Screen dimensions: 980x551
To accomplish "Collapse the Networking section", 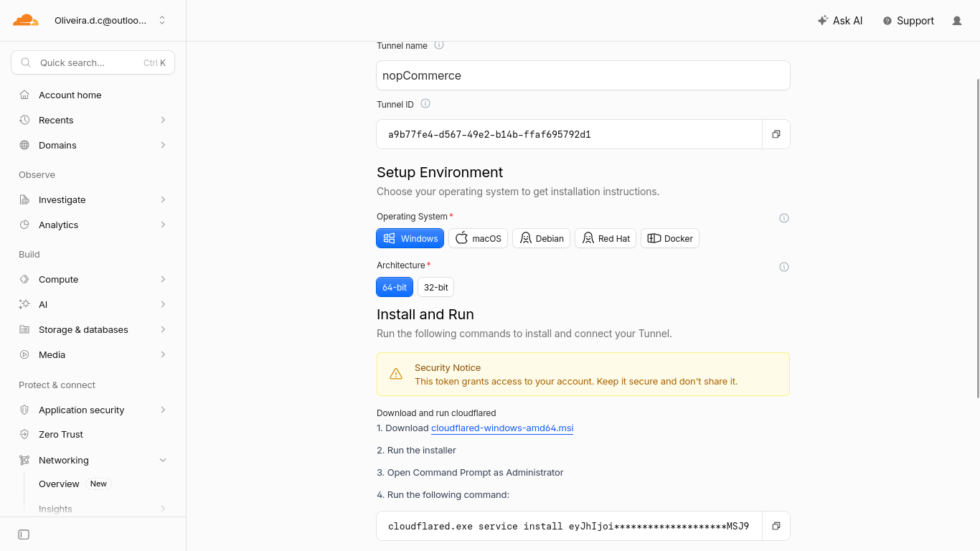I will [163, 460].
